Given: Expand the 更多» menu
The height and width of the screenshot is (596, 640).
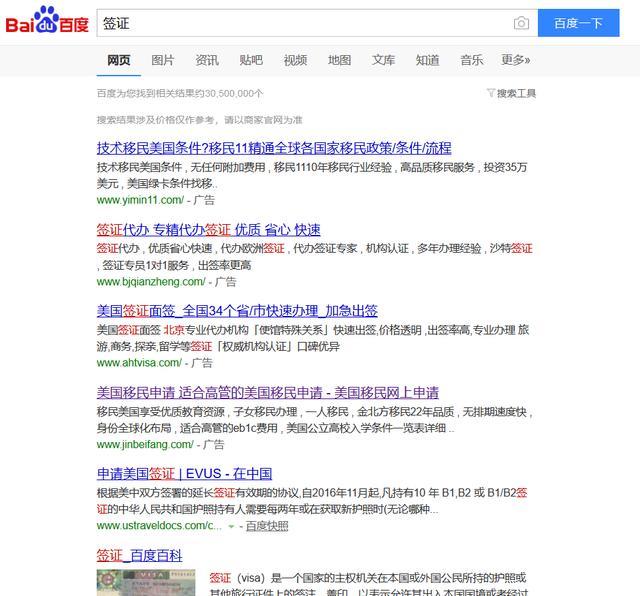Looking at the screenshot, I should (x=516, y=60).
